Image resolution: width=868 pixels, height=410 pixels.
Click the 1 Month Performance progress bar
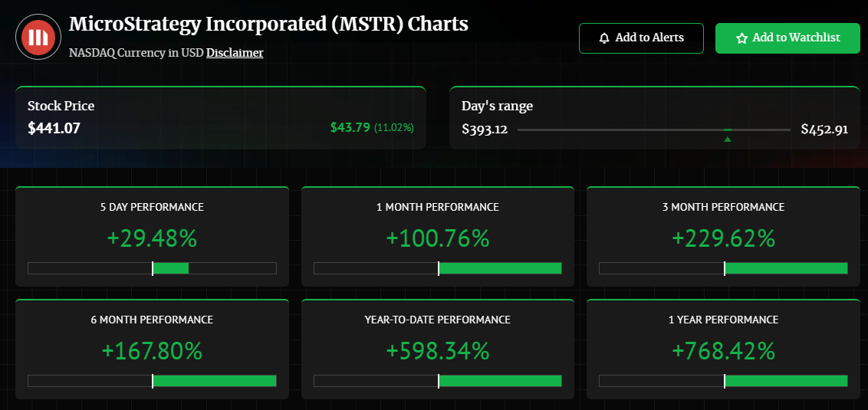(x=438, y=268)
